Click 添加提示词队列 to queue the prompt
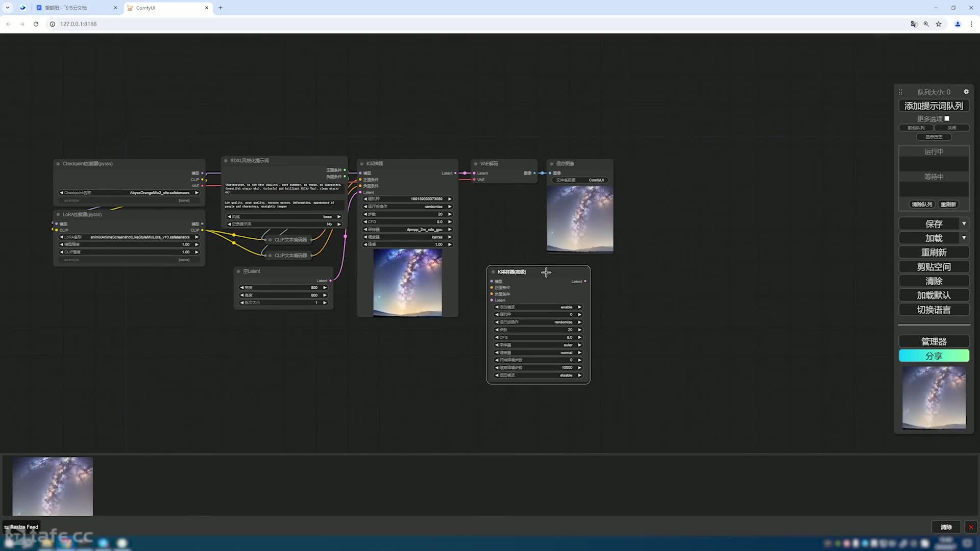Image resolution: width=980 pixels, height=551 pixels. (x=934, y=106)
